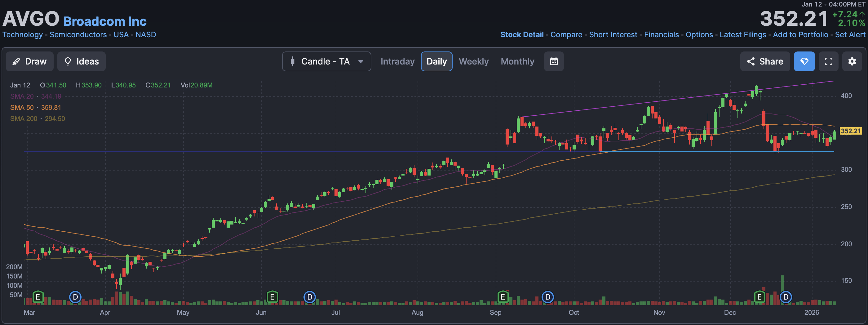Click the September dividend D marker
The image size is (868, 325).
pyautogui.click(x=548, y=297)
